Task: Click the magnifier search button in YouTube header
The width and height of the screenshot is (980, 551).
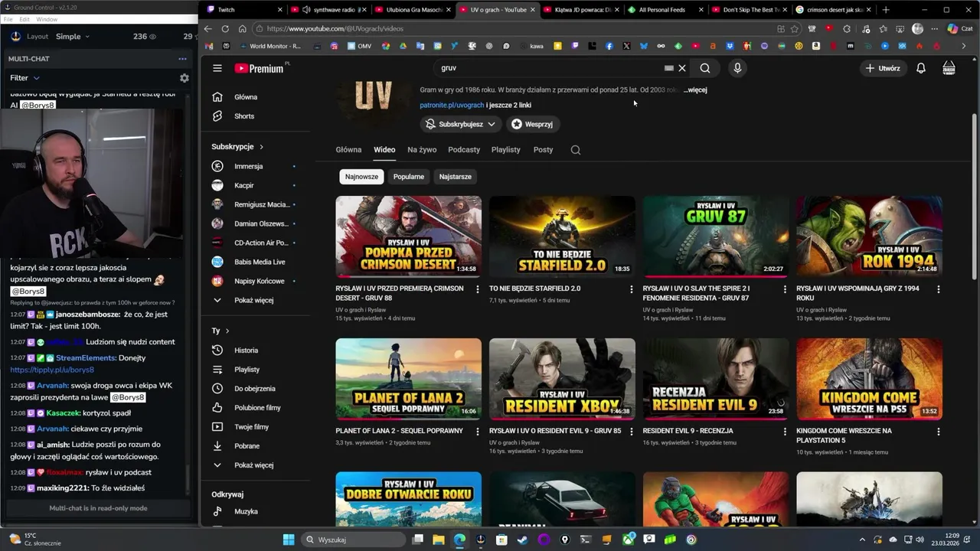Action: 705,68
